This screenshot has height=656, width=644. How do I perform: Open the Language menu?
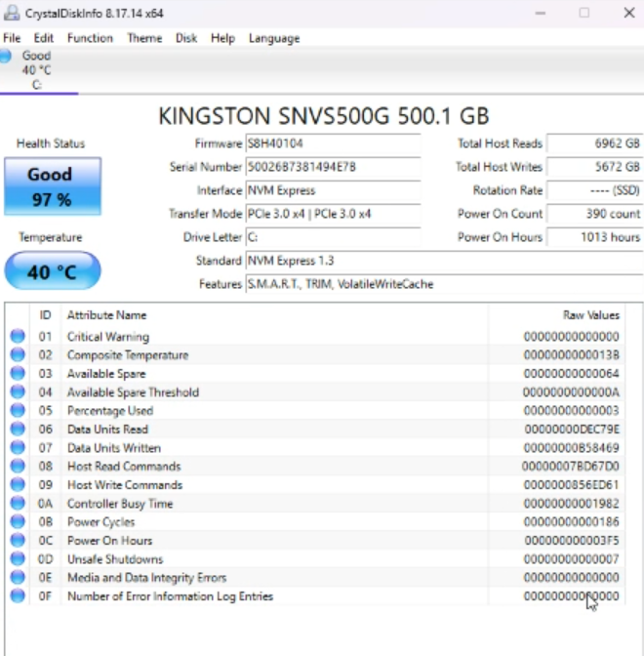tap(274, 38)
